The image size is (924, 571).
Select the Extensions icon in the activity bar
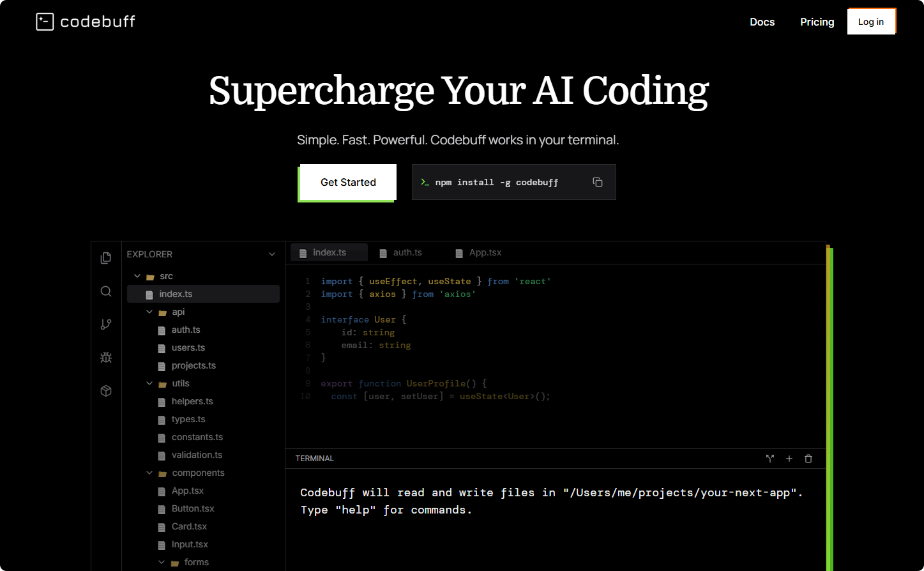tap(106, 390)
